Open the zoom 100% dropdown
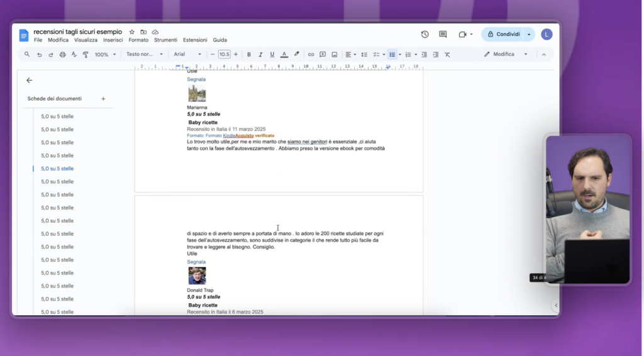This screenshot has height=356, width=644. pos(106,55)
